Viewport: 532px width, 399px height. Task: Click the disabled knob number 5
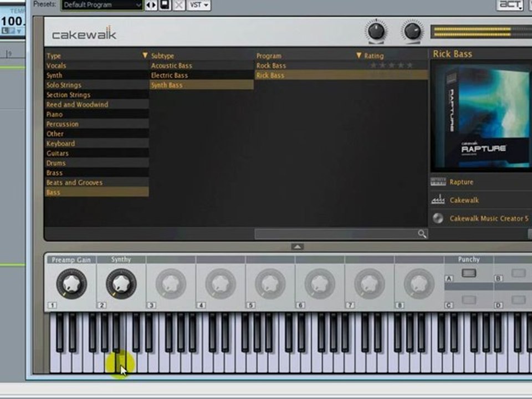point(270,284)
